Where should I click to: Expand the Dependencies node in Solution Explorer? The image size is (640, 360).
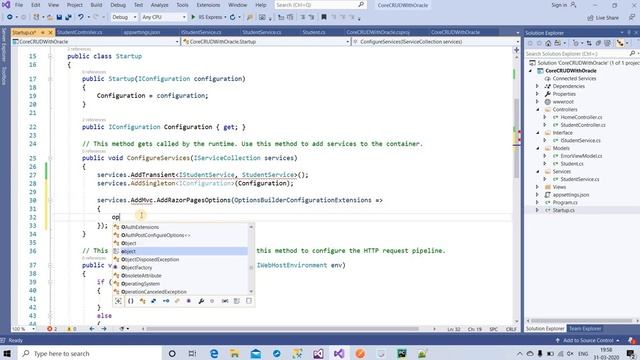coord(538,86)
